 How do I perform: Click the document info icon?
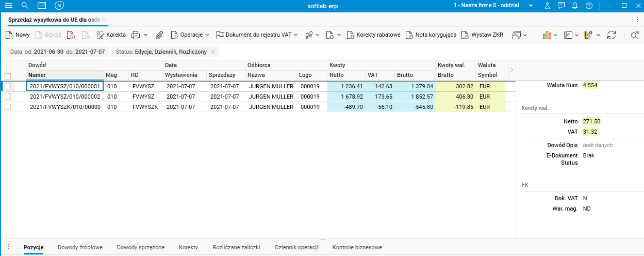click(71, 35)
